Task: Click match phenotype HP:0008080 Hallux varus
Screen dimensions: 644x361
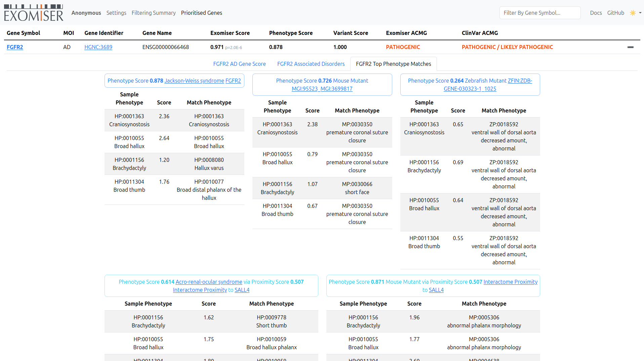Action: click(209, 164)
